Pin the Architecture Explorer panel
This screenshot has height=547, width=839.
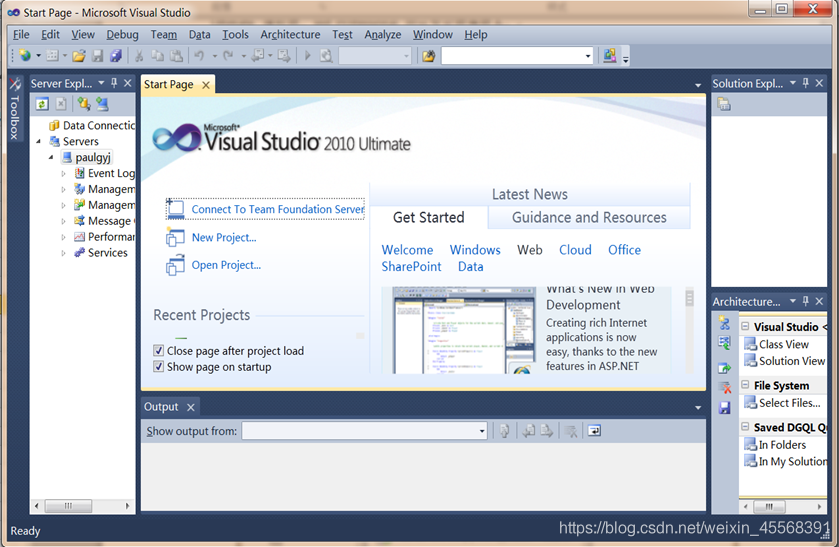click(806, 301)
